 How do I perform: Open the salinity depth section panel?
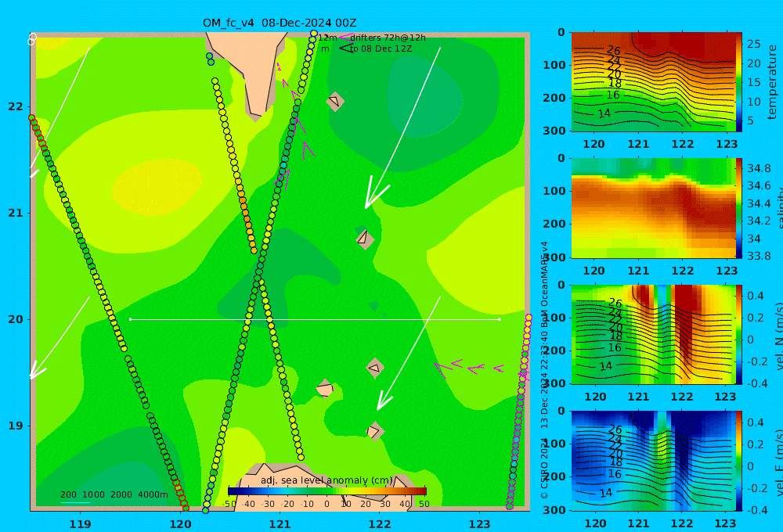pos(653,208)
